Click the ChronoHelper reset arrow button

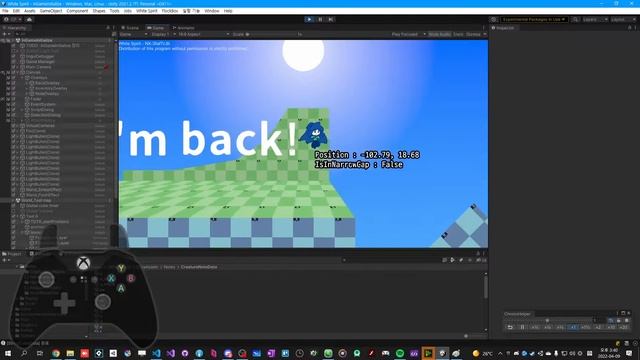[x=510, y=327]
